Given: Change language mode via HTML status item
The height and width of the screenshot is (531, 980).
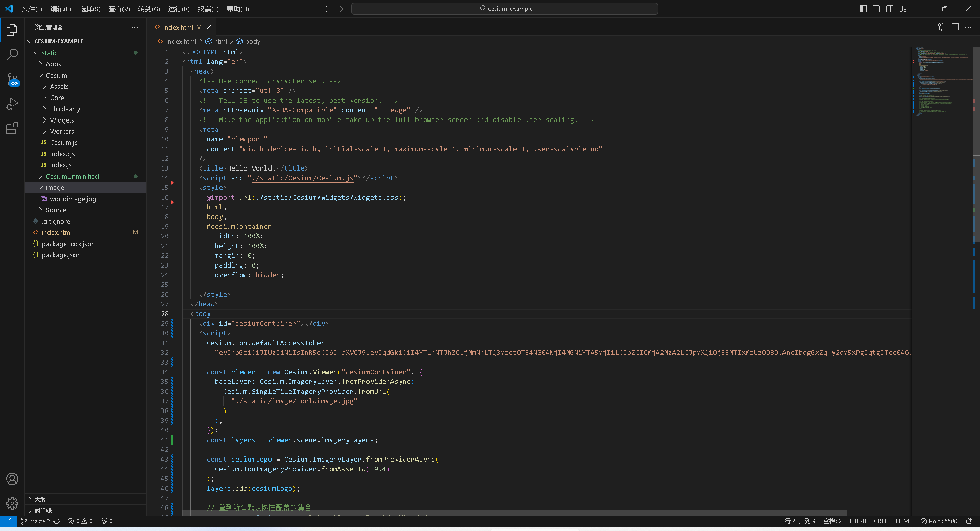Looking at the screenshot, I should [903, 521].
